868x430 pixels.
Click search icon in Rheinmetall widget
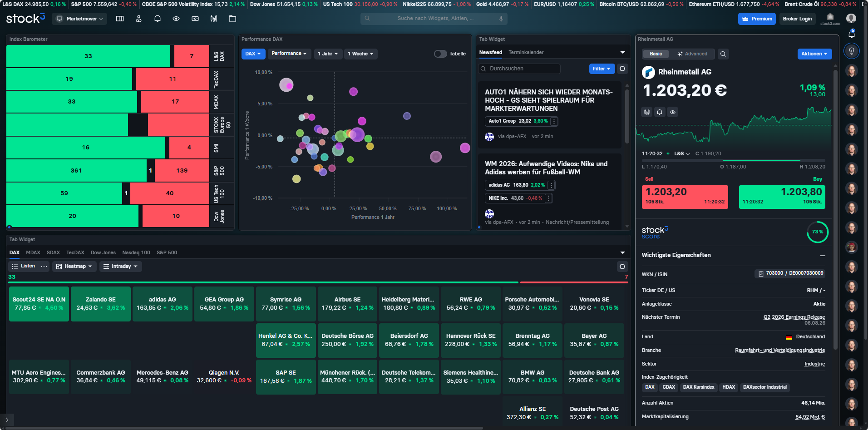click(x=723, y=54)
